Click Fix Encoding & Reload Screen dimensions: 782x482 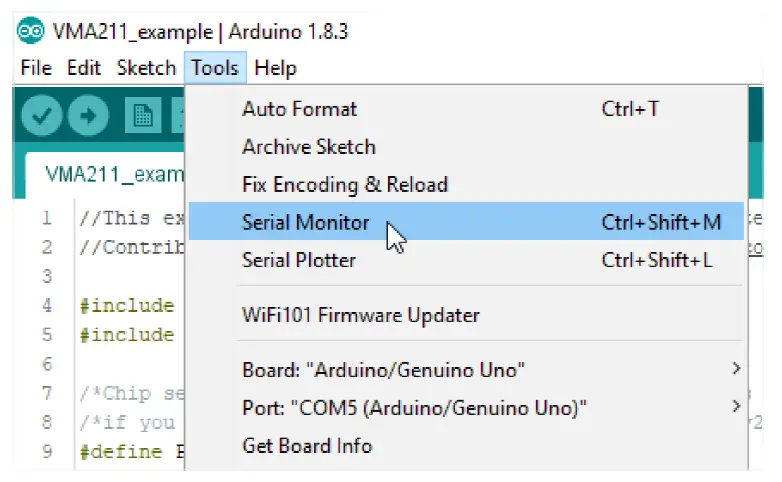coord(344,185)
